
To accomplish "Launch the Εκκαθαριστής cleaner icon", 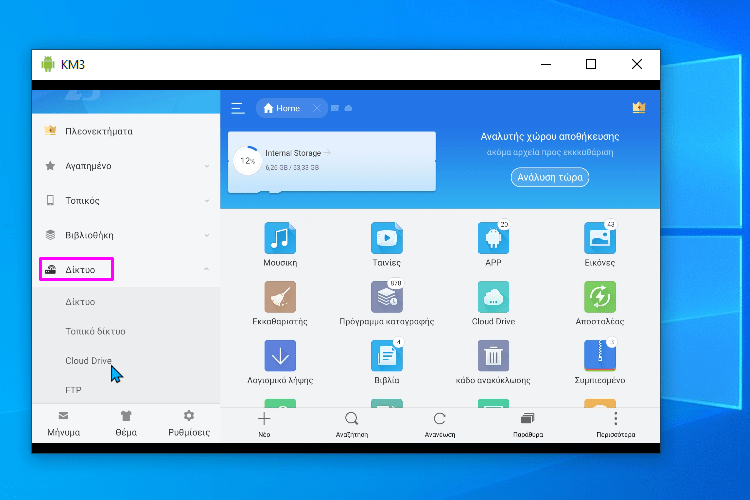I will [x=280, y=297].
